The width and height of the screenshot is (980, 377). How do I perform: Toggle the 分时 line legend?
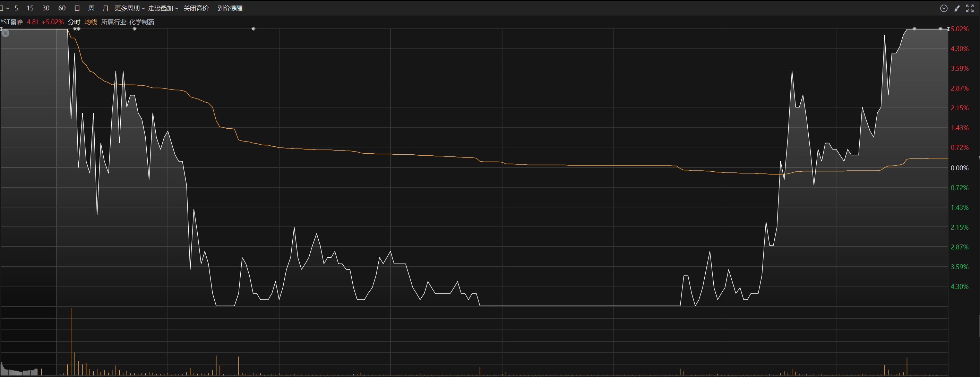74,22
